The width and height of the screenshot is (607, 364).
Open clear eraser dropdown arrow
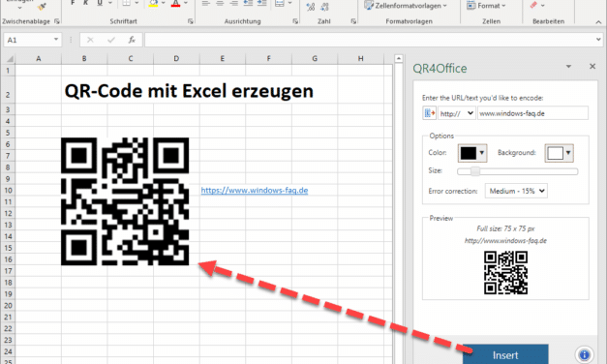click(542, 6)
